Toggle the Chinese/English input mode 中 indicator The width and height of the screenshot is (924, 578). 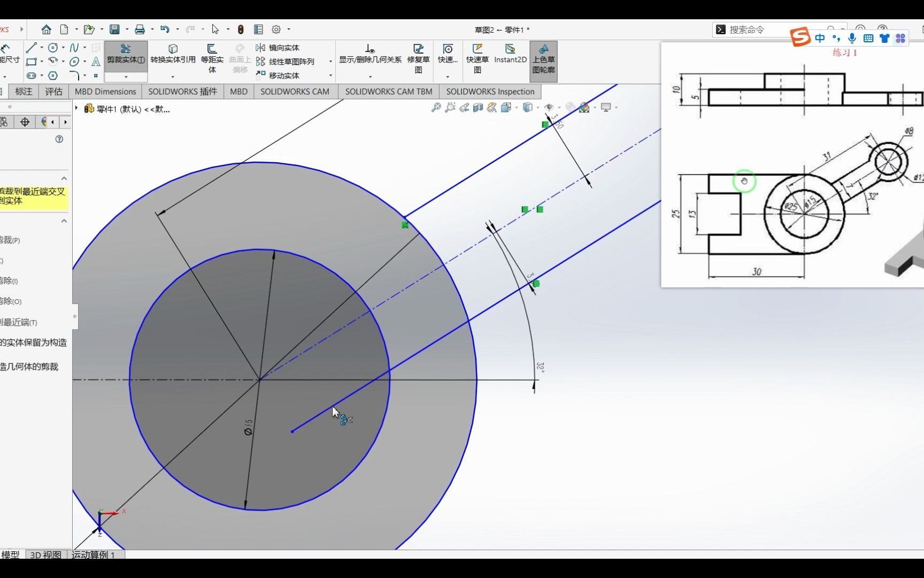[821, 38]
